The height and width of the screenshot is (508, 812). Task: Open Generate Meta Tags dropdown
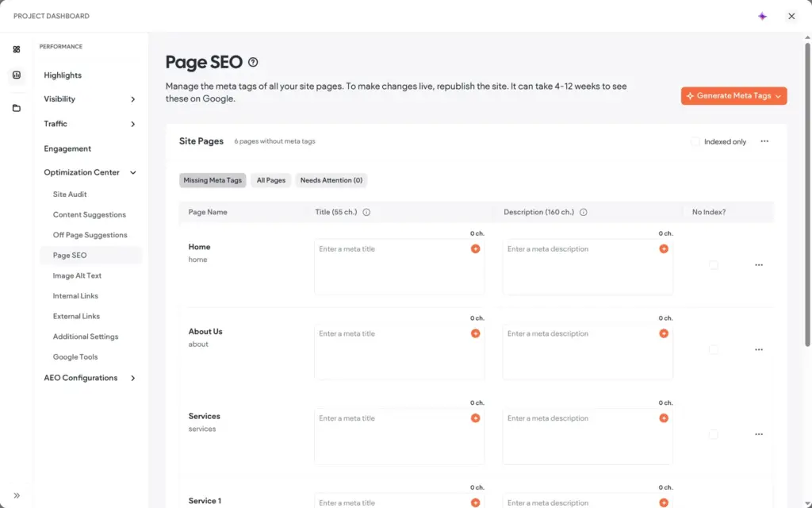coord(733,96)
